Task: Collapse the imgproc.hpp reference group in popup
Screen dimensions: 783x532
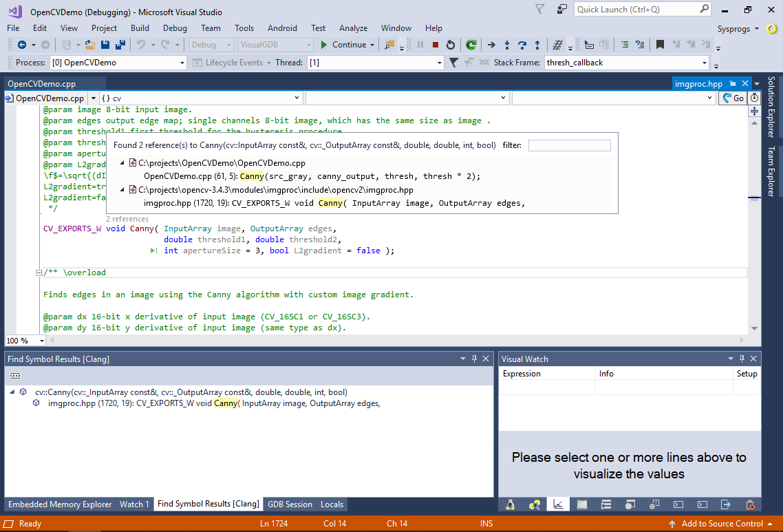Action: coord(122,190)
